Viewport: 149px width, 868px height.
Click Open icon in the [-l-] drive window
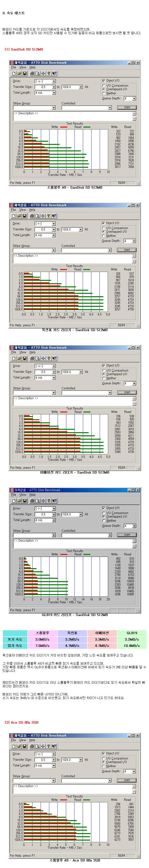[x=19, y=501]
